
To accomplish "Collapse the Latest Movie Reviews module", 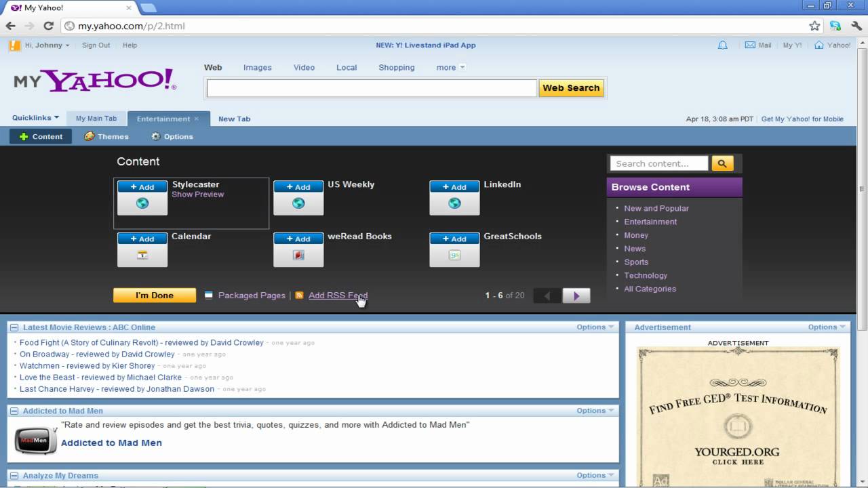I will point(14,327).
